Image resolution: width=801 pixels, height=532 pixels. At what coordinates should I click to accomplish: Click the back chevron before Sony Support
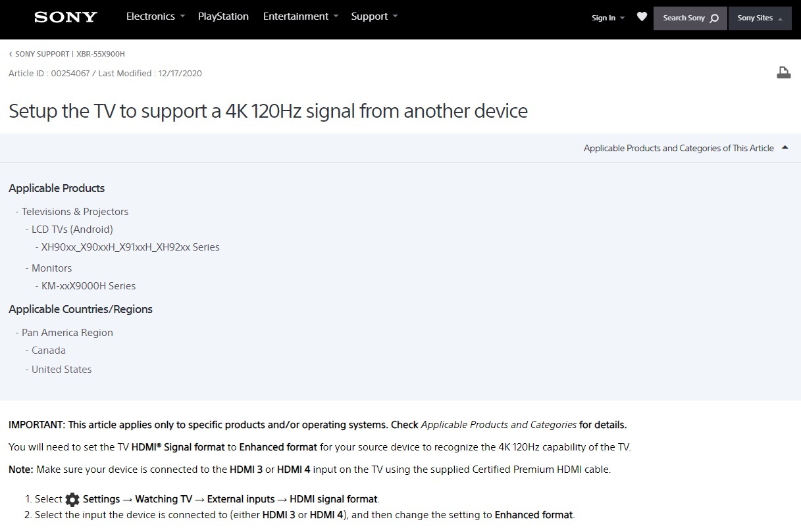(x=11, y=54)
